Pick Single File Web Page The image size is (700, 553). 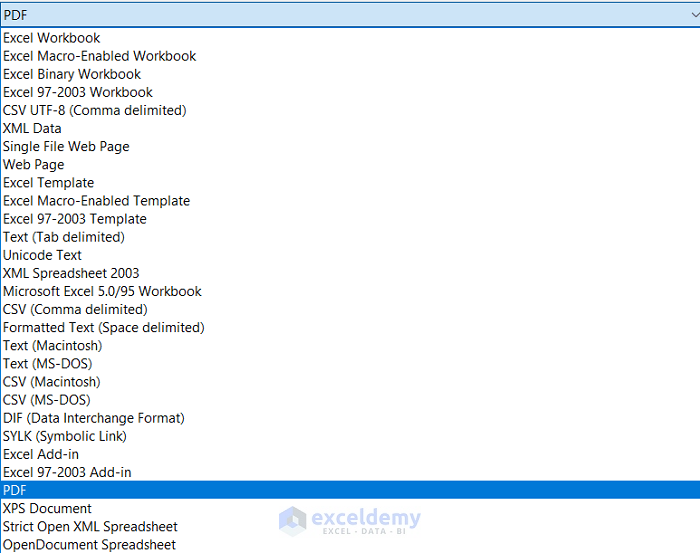pos(350,146)
